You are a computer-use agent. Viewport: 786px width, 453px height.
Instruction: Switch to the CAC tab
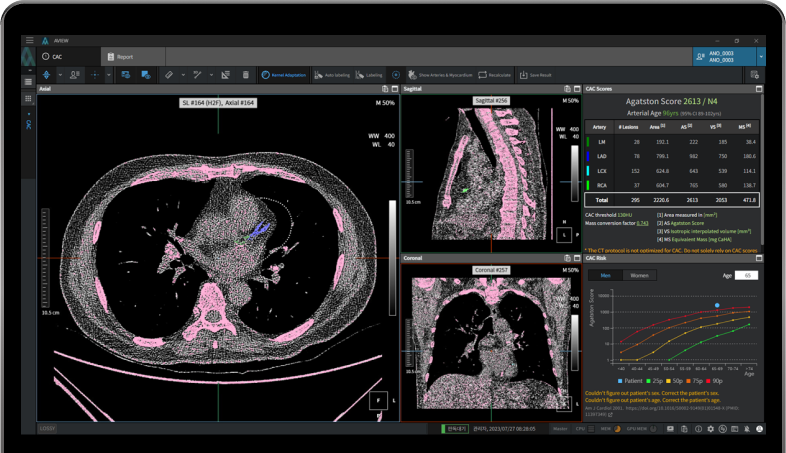(x=57, y=57)
